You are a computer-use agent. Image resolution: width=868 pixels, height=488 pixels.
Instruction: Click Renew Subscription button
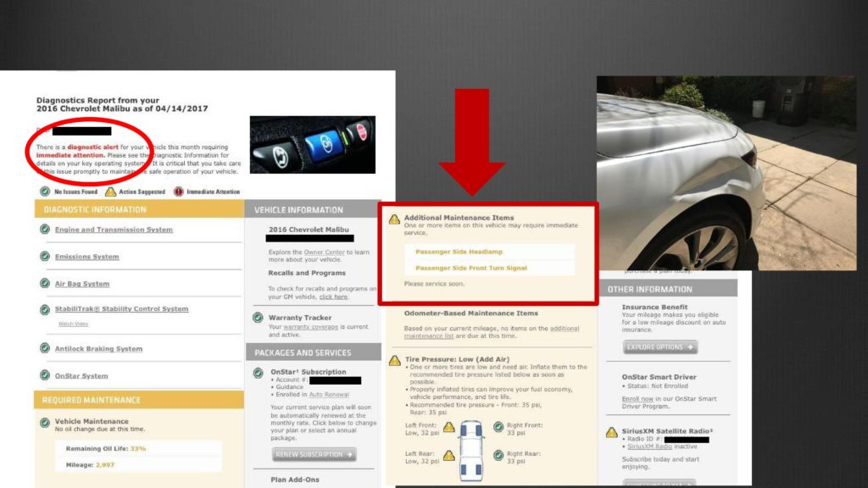coord(314,454)
